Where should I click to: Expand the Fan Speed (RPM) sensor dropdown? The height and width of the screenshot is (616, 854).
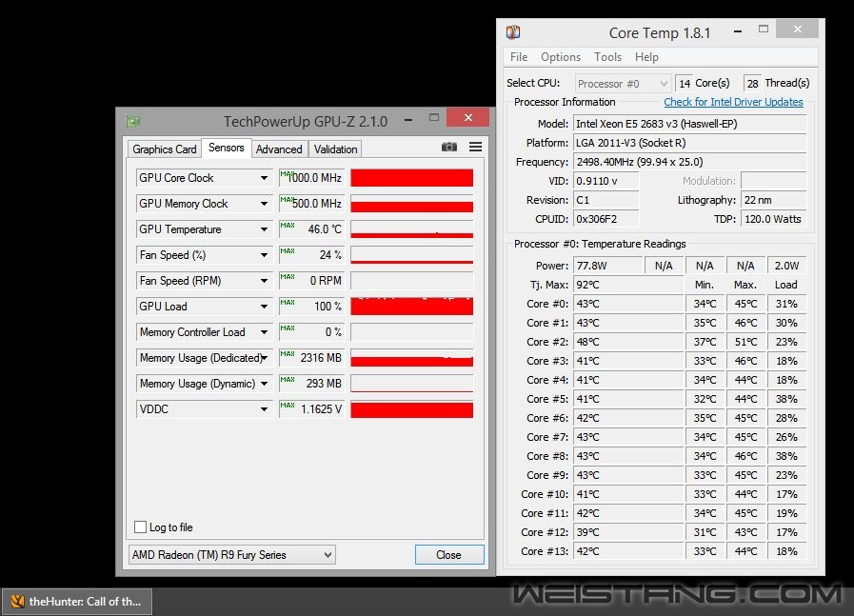[264, 281]
